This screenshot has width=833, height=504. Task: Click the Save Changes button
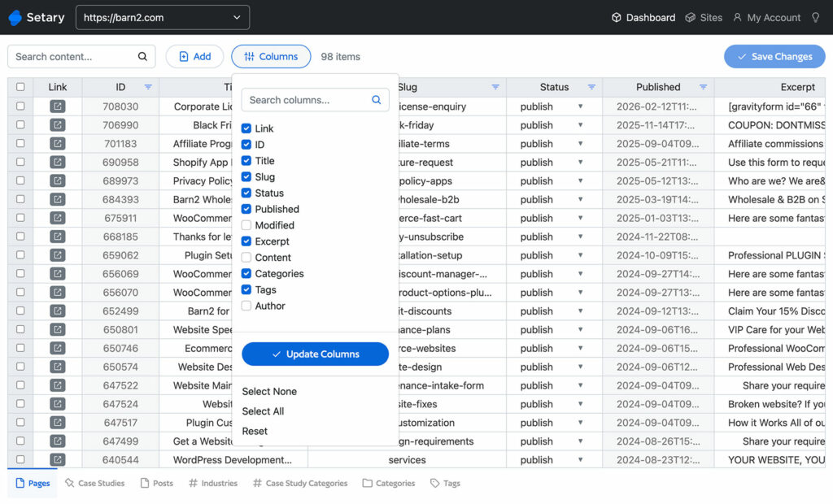coord(774,56)
